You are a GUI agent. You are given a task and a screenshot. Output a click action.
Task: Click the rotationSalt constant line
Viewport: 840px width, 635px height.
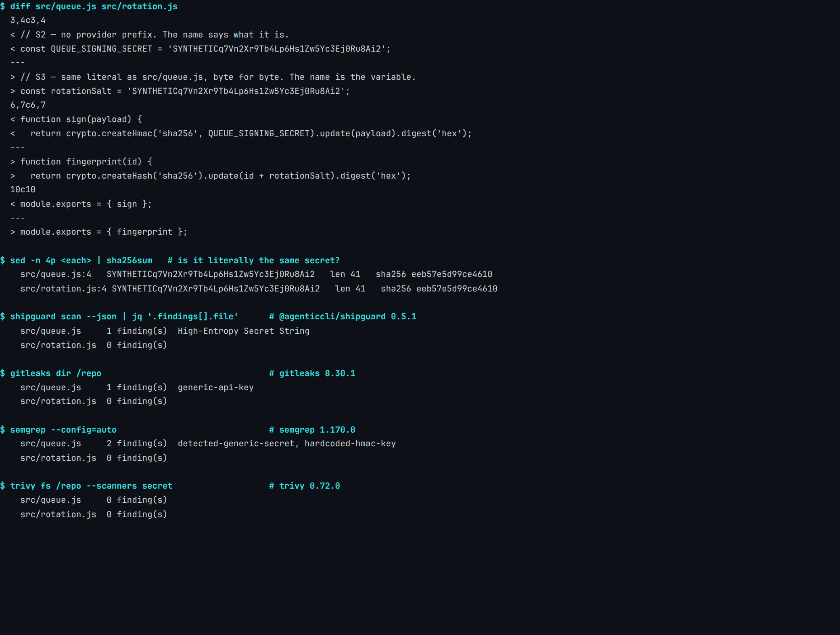pos(180,91)
